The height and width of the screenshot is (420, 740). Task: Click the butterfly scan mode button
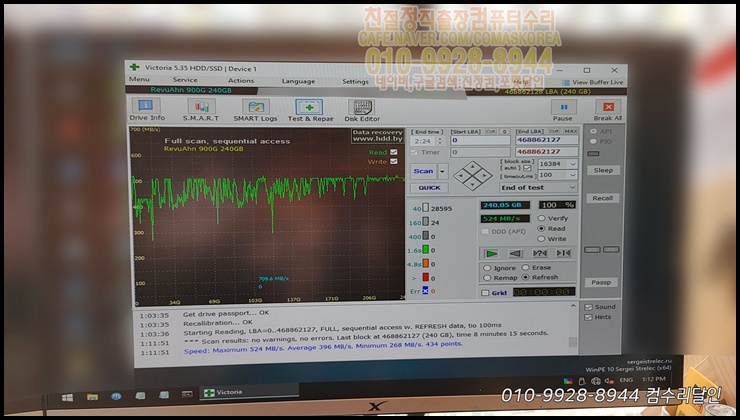tap(563, 253)
